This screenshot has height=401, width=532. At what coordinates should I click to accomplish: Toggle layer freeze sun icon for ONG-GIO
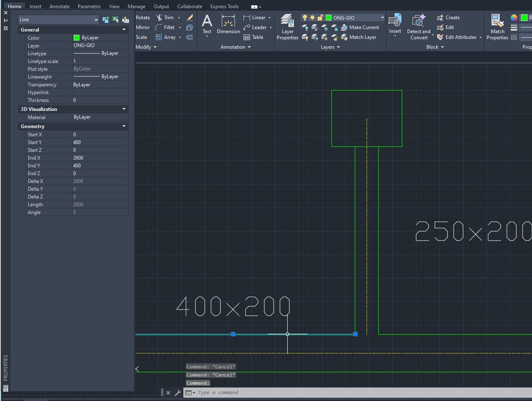[312, 17]
